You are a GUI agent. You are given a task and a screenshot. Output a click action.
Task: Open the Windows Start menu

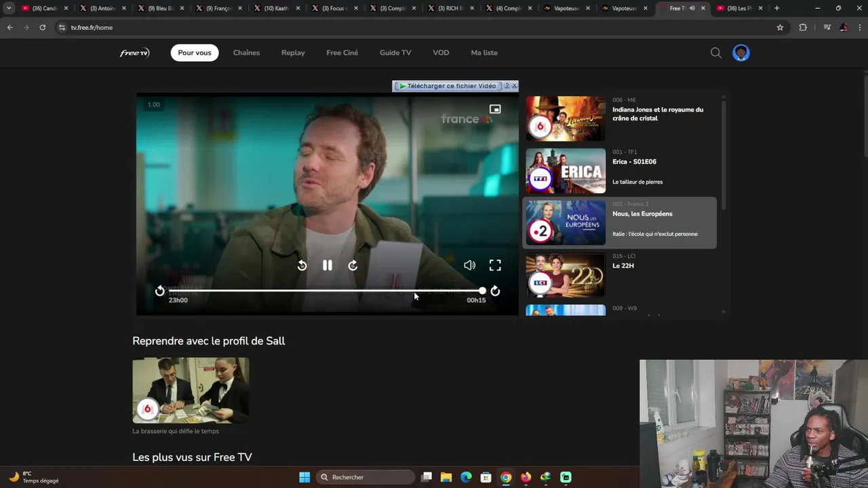pos(304,477)
